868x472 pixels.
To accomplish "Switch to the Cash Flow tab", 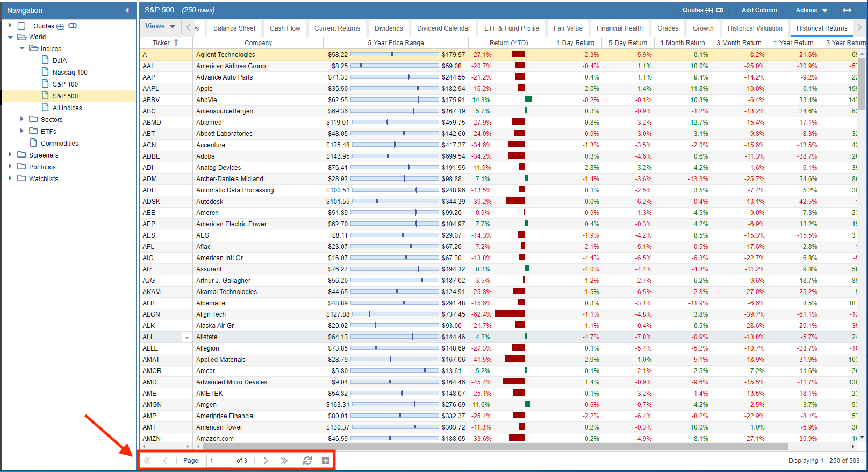I will 285,28.
